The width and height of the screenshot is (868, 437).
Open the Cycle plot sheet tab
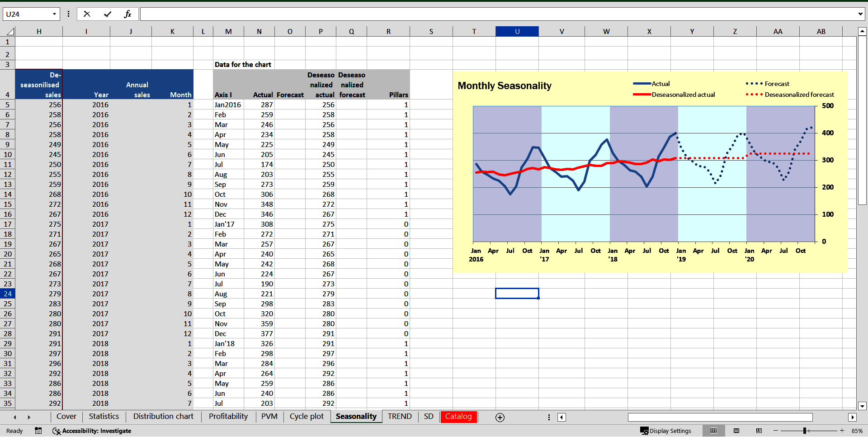pos(307,416)
